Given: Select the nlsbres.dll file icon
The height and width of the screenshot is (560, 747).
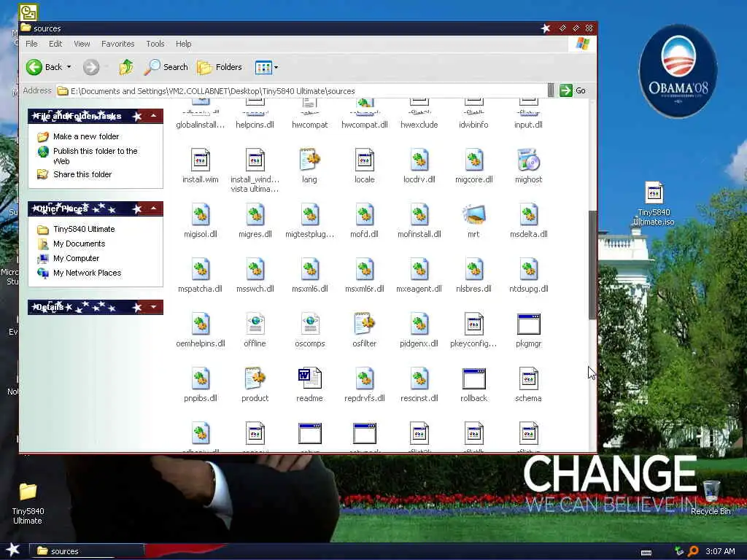Looking at the screenshot, I should tap(474, 270).
